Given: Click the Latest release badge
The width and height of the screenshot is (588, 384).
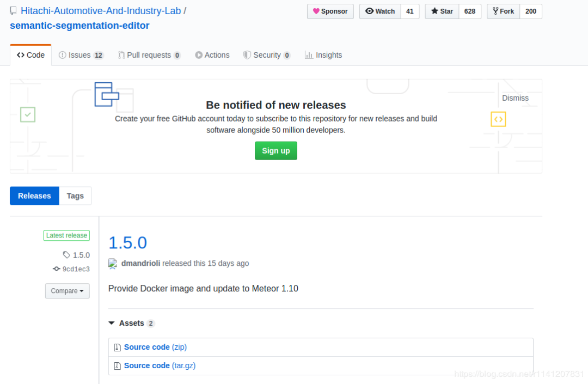Looking at the screenshot, I should (x=67, y=235).
